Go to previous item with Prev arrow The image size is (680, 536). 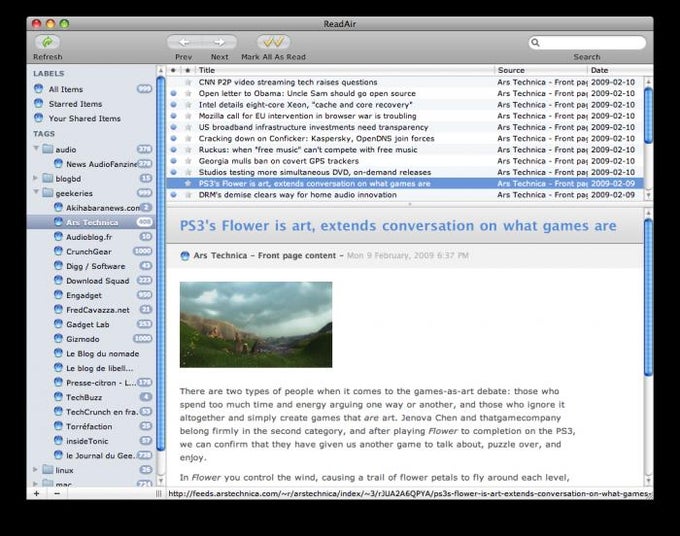click(x=184, y=42)
